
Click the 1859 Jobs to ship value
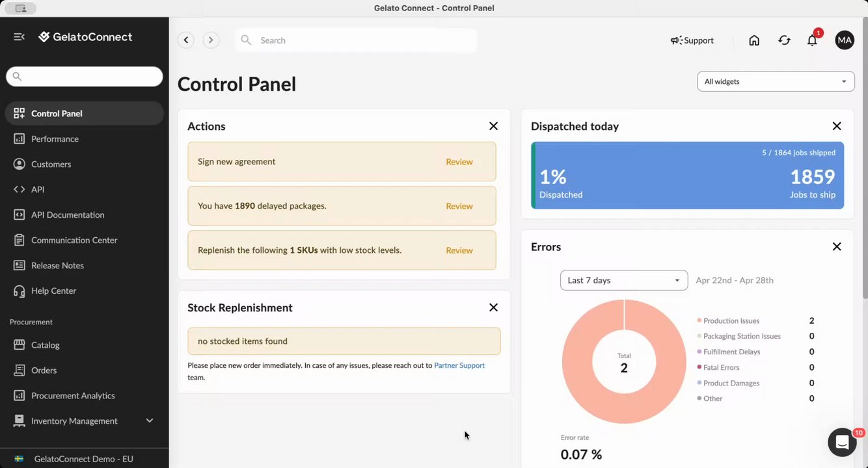click(813, 177)
